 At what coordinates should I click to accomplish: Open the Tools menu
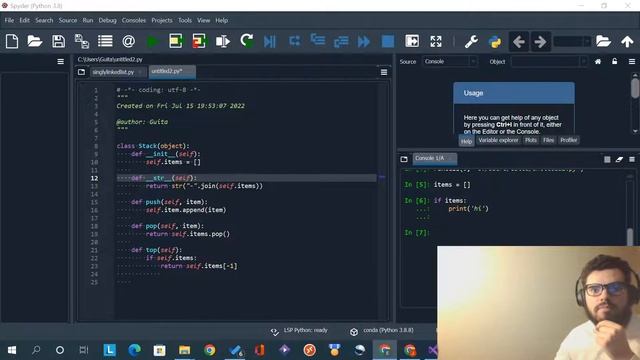click(184, 20)
